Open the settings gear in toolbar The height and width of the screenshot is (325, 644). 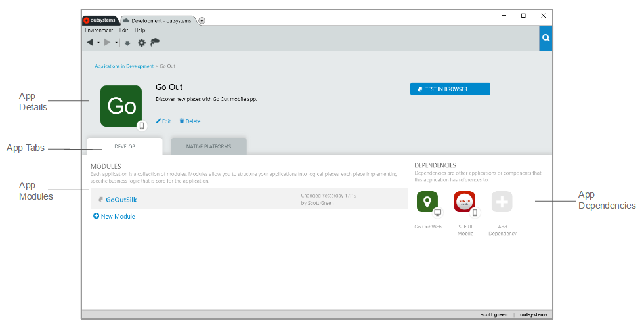[x=141, y=43]
